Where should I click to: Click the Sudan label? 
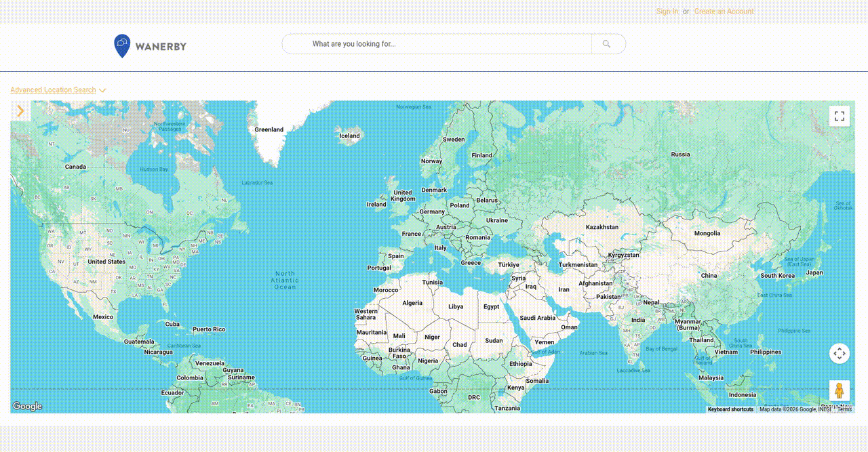[x=494, y=340]
